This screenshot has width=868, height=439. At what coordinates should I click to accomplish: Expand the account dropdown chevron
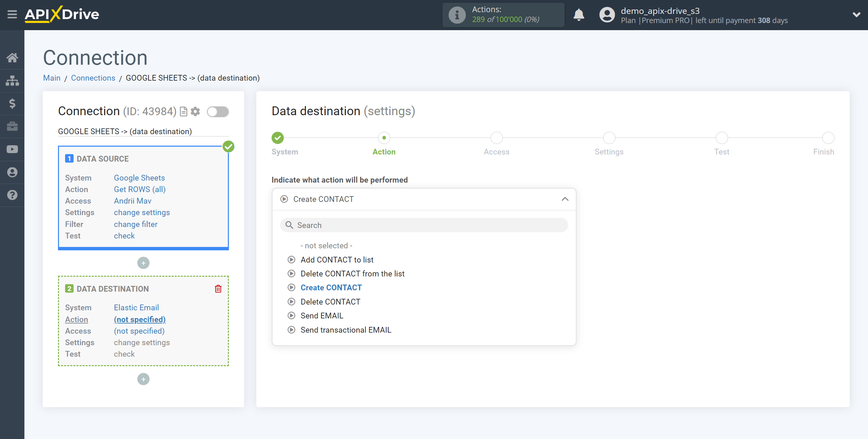point(856,15)
